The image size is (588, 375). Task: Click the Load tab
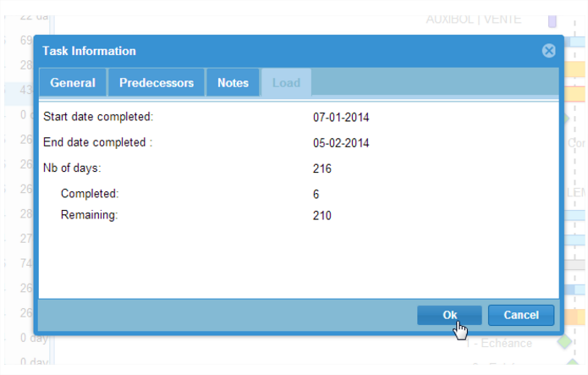[286, 83]
